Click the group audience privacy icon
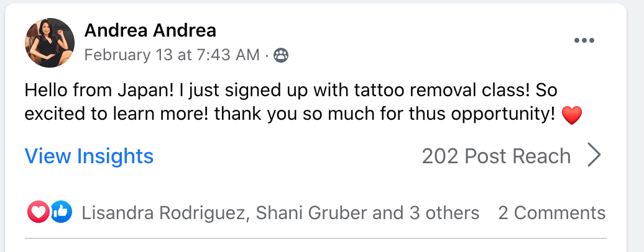Screen dimensions: 644x252 pos(281,55)
